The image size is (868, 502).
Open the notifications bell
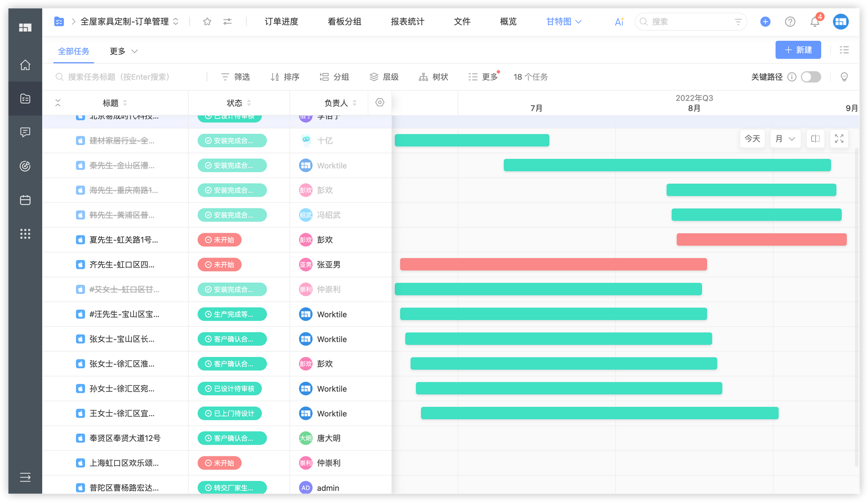pos(815,22)
